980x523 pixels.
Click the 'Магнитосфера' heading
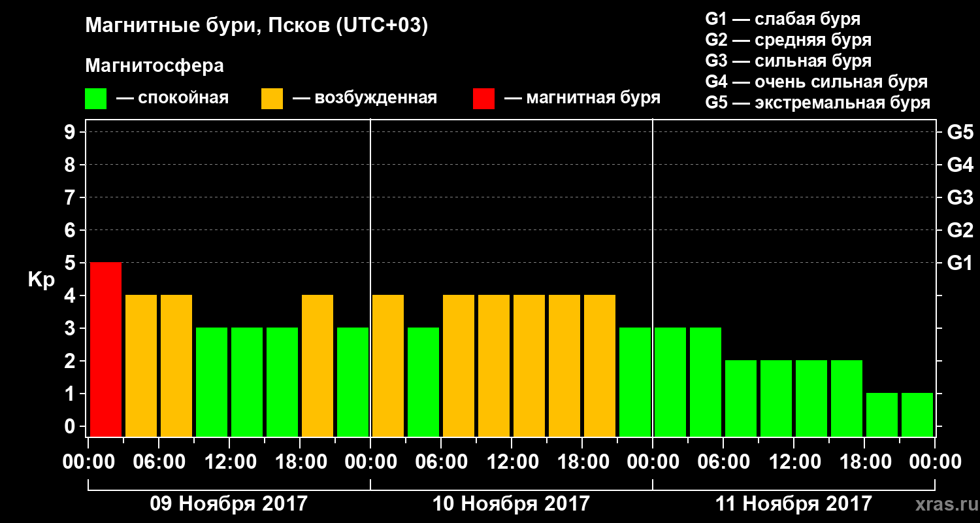point(154,66)
